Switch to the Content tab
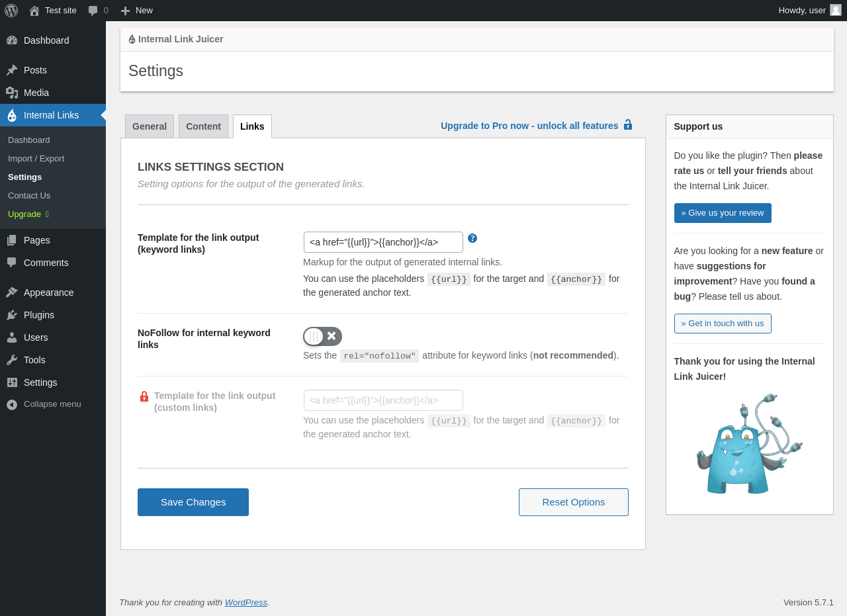Viewport: 847px width, 616px height. (203, 126)
